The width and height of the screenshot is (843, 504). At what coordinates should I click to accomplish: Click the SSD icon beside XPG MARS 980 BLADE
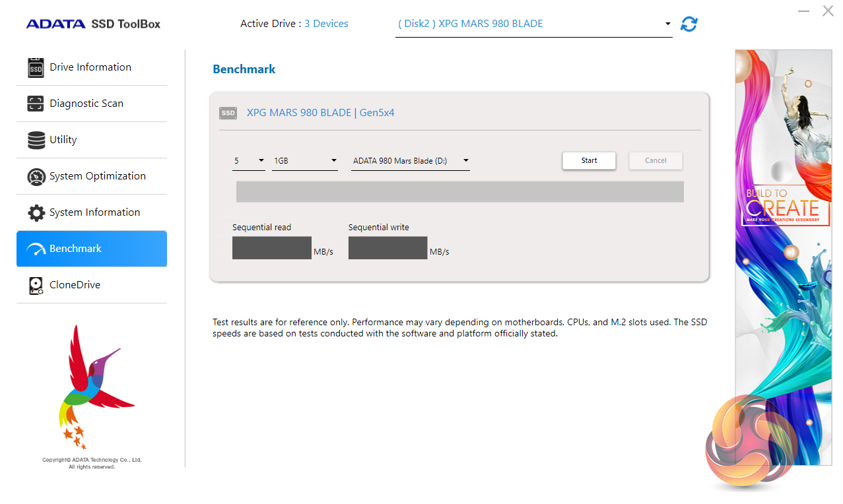coord(228,113)
